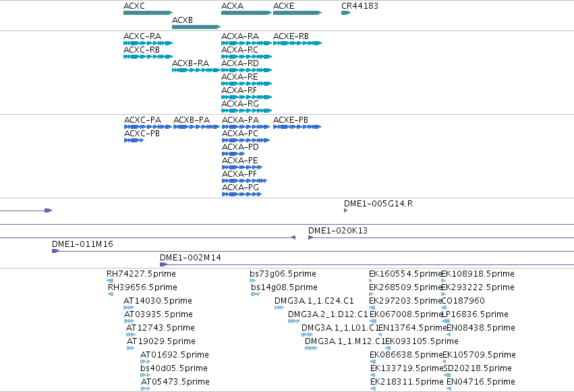Click the ACXE gene feature bar

tap(297, 13)
